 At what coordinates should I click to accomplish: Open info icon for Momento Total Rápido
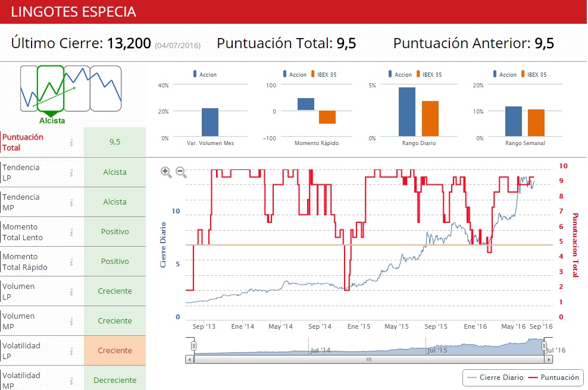coord(71,262)
